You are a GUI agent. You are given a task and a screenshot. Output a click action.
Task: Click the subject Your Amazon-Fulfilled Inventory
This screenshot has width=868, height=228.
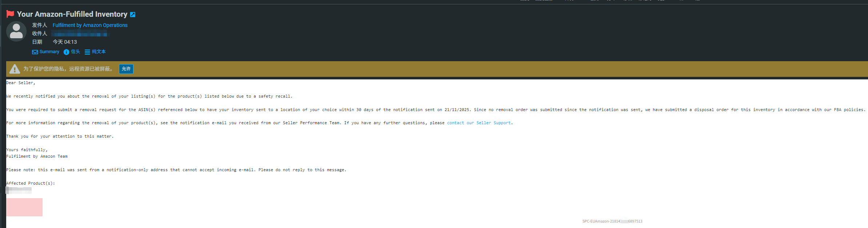coord(72,14)
